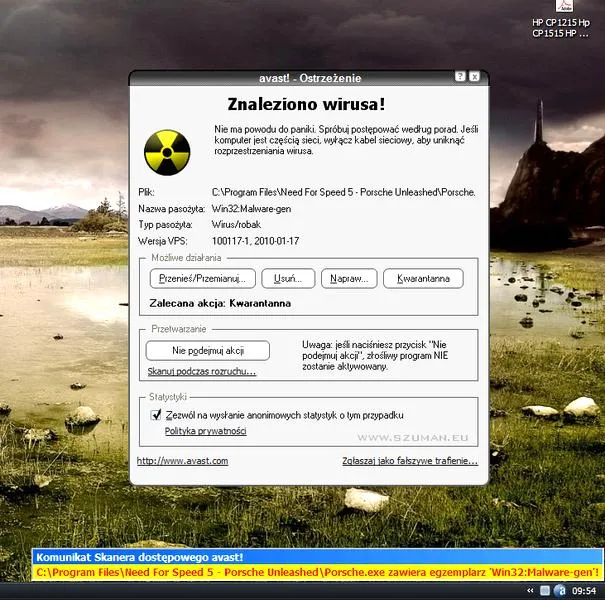The height and width of the screenshot is (600, 605).
Task: Click the yellow radiation warning icon
Action: tap(167, 152)
